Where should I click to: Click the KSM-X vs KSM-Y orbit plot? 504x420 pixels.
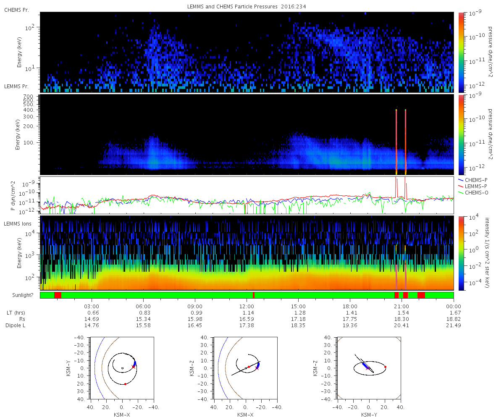tap(122, 368)
